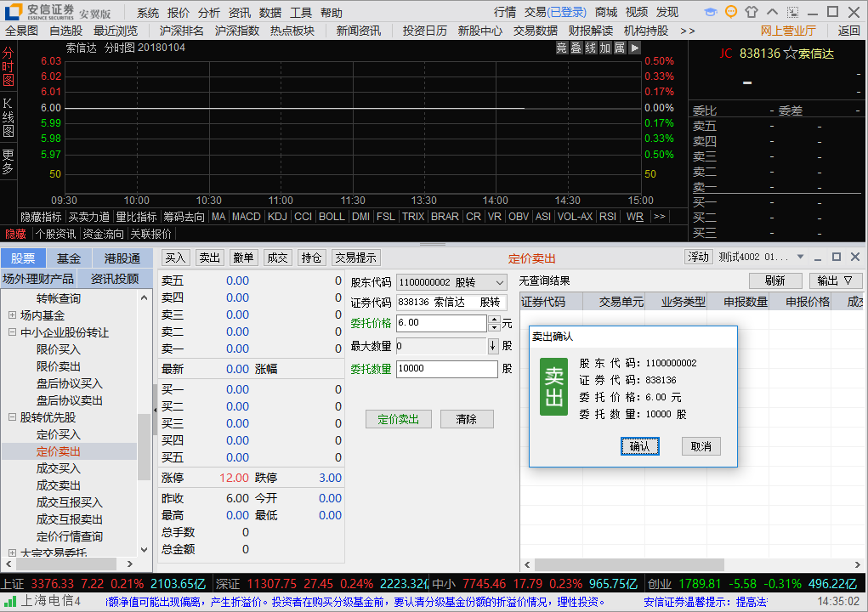Screen dimensions: 868x612
Task: Toggle the 隐藏 indicator panel button
Action: 15,234
